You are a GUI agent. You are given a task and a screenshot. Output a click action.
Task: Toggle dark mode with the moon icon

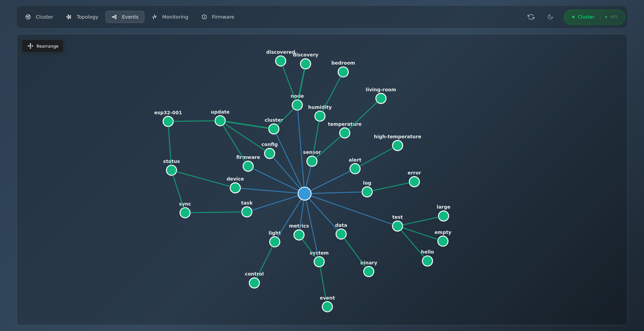(550, 17)
